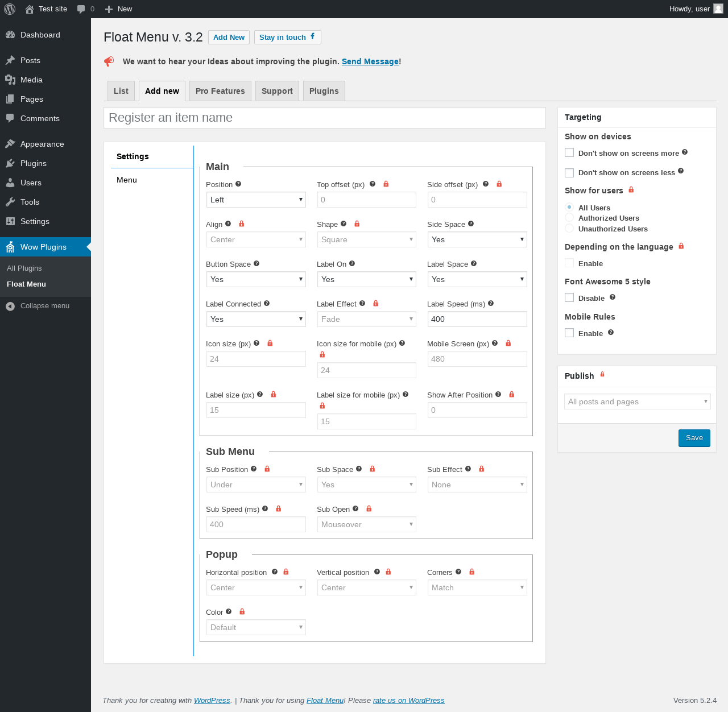Viewport: 728px width, 712px height.
Task: Switch to the Support tab
Action: coord(277,91)
